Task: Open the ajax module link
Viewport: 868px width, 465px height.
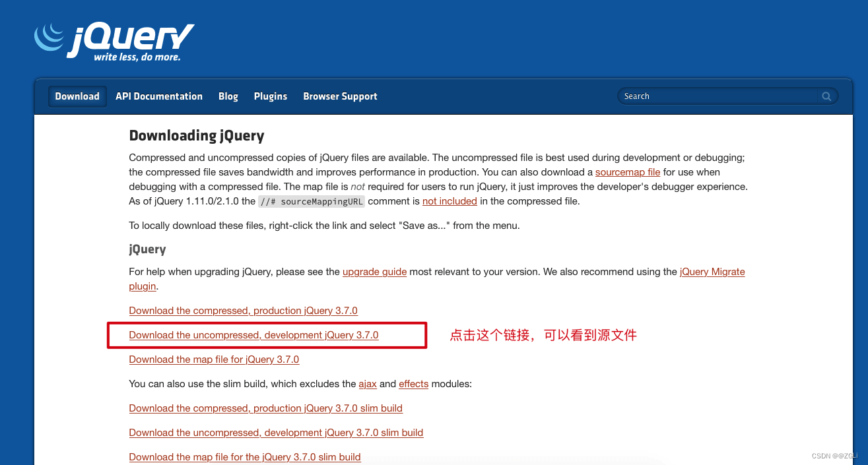Action: tap(368, 384)
